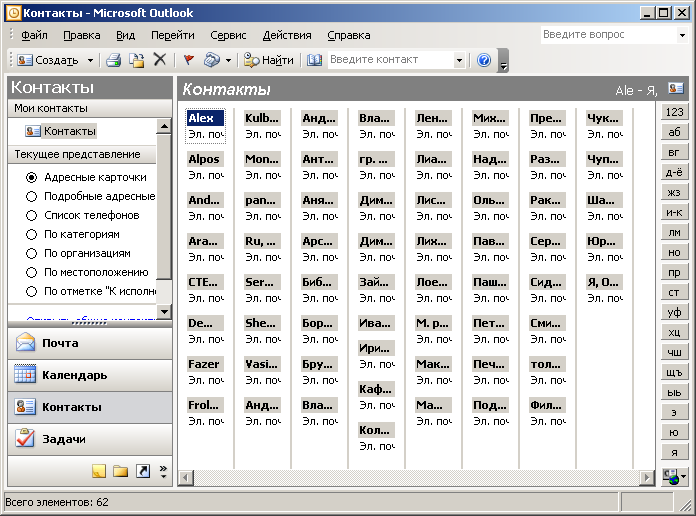Jump to contacts with the пр index button
This screenshot has width=696, height=516.
[x=674, y=272]
